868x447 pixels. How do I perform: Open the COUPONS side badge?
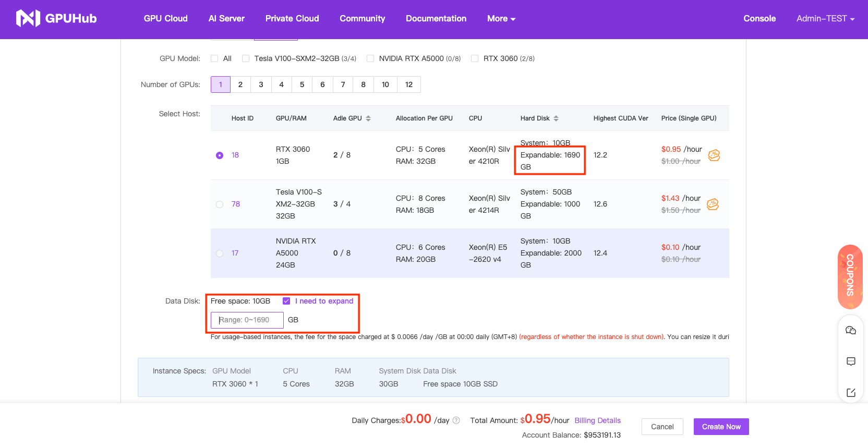tap(850, 276)
